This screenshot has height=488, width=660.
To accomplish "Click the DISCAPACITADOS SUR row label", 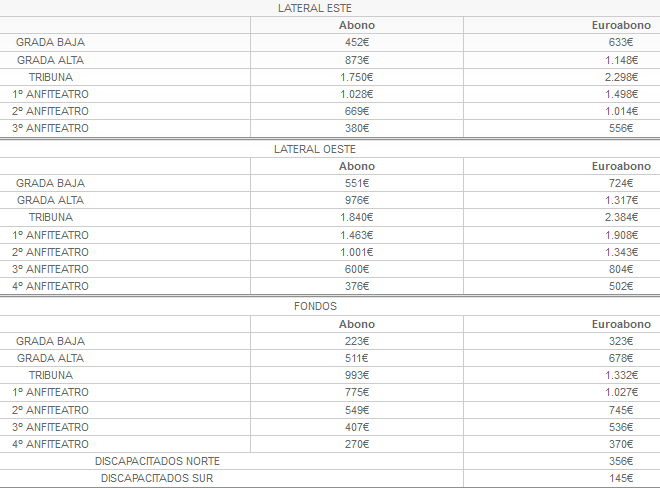I will (157, 478).
